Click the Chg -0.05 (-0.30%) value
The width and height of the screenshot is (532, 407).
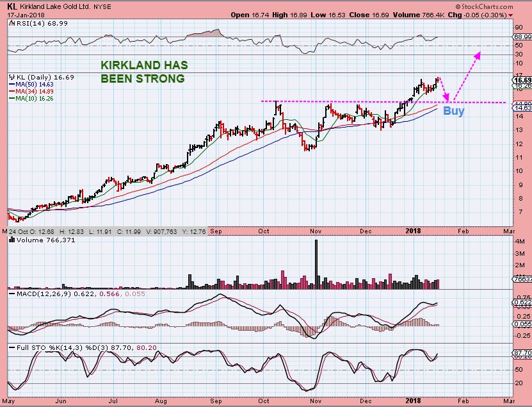click(x=477, y=15)
